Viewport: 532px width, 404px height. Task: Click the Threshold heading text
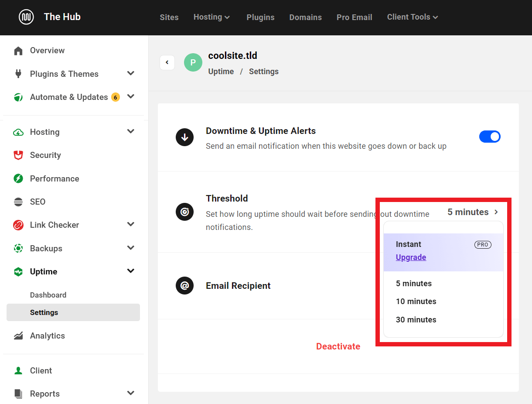point(227,199)
